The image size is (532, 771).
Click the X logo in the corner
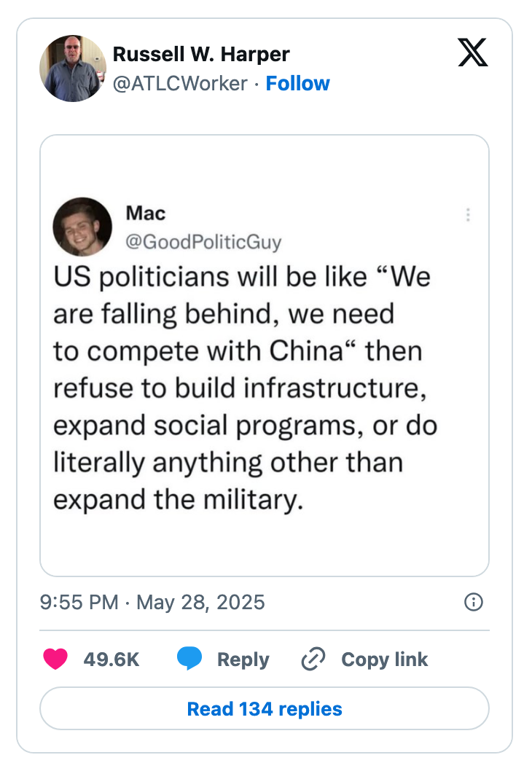[x=473, y=52]
